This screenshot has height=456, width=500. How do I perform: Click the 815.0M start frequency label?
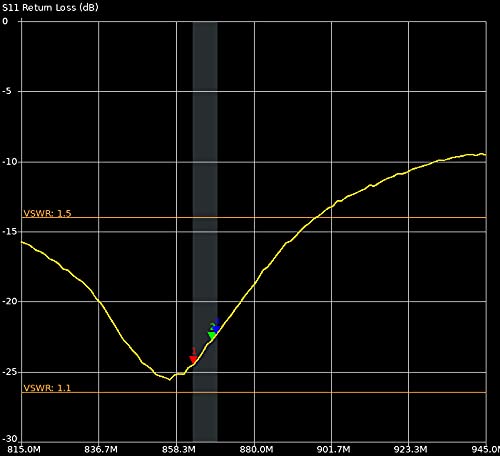point(24,449)
